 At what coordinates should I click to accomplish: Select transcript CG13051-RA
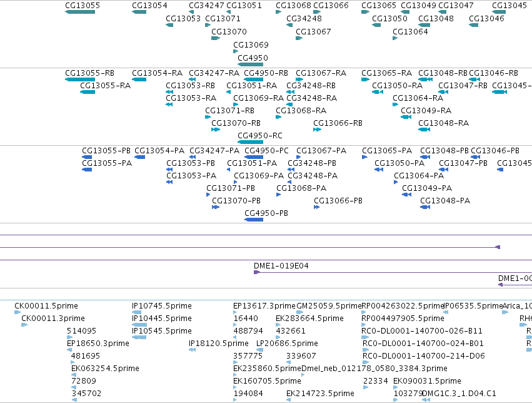pyautogui.click(x=252, y=86)
